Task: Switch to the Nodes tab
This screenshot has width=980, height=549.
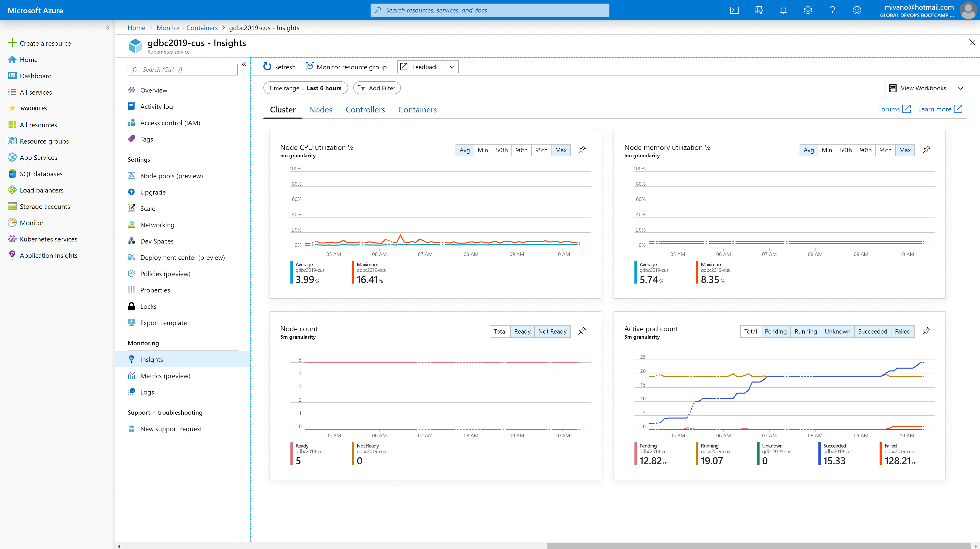Action: pyautogui.click(x=320, y=110)
